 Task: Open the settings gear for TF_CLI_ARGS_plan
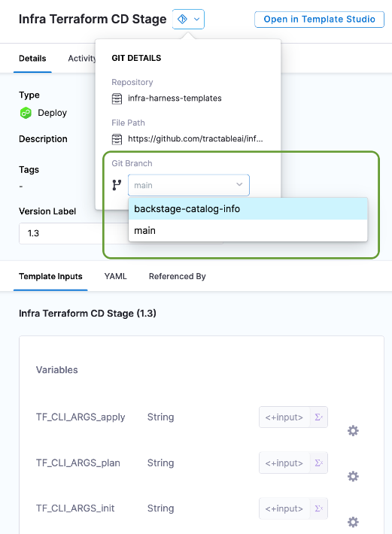pos(353,476)
